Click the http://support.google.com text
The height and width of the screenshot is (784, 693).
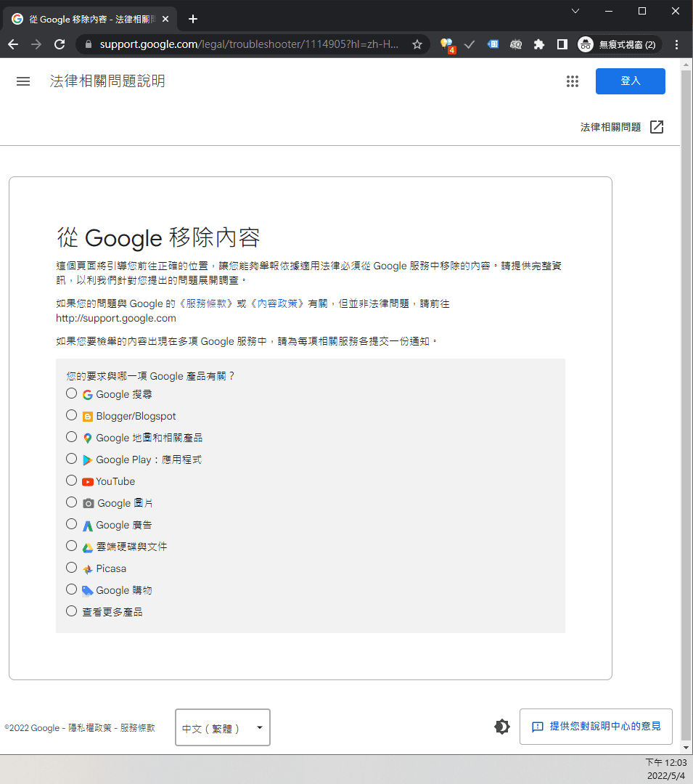pyautogui.click(x=116, y=318)
